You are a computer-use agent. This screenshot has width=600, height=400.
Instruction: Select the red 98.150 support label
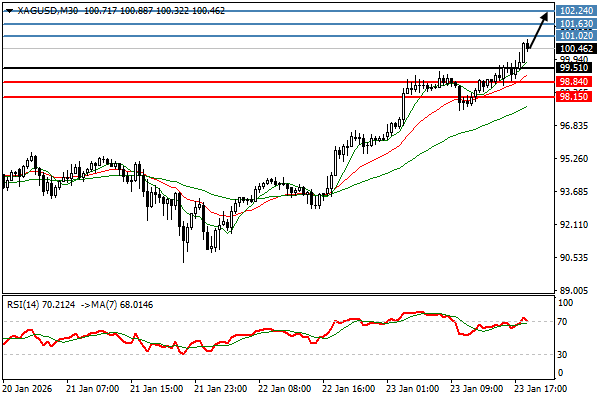pyautogui.click(x=576, y=97)
